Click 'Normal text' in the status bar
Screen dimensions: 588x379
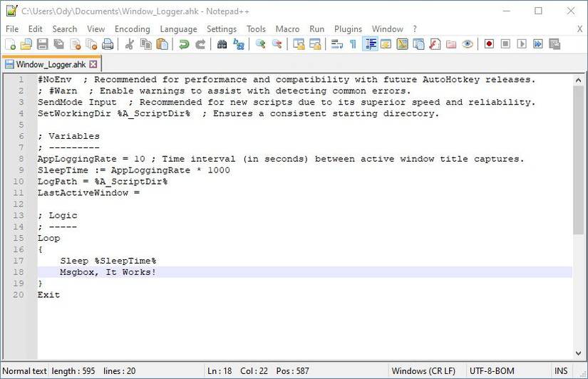tap(24, 370)
